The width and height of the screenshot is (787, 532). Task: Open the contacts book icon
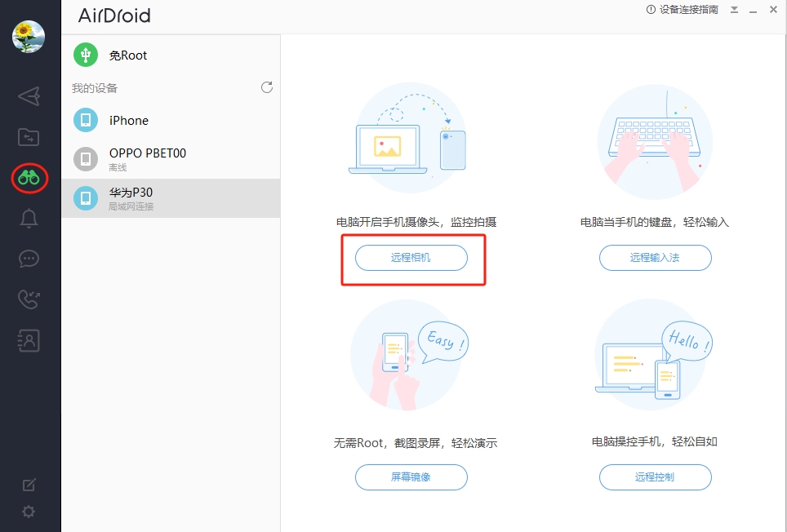(29, 340)
